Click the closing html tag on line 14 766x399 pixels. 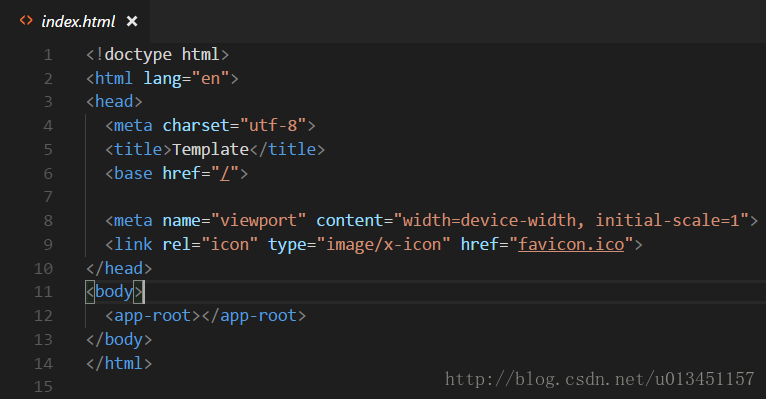[x=119, y=363]
